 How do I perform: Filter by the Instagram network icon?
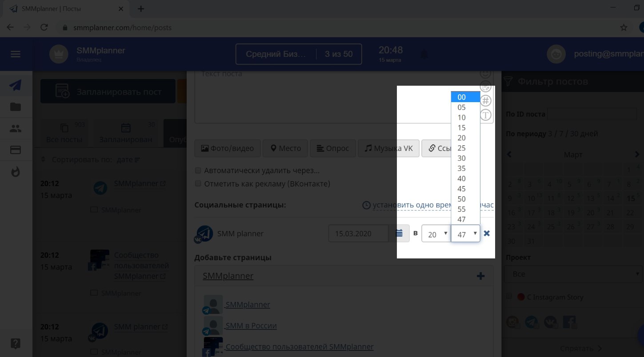tap(513, 322)
